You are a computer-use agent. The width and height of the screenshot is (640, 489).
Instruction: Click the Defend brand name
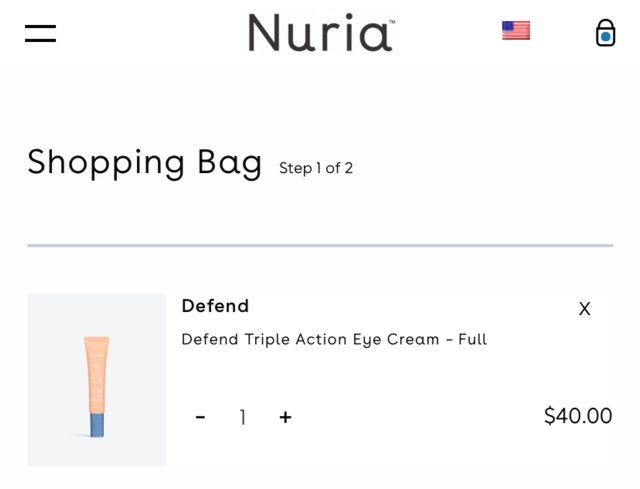click(x=215, y=306)
